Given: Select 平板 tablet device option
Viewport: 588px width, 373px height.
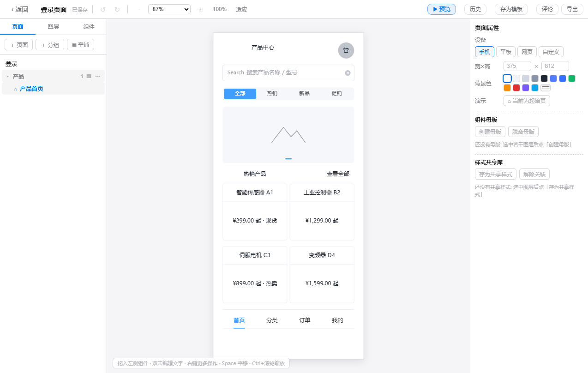Looking at the screenshot, I should click(x=506, y=52).
